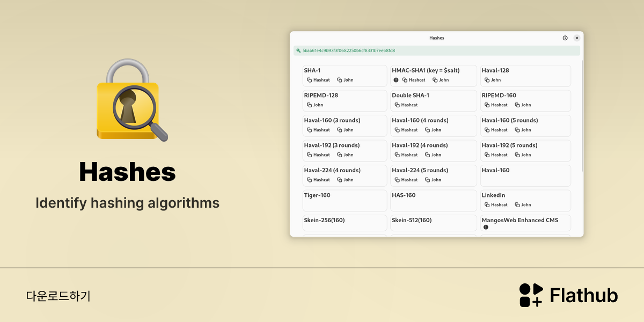644x322 pixels.
Task: Copy Hashcat mode for Haval-160 (4 rounds)
Action: click(406, 130)
